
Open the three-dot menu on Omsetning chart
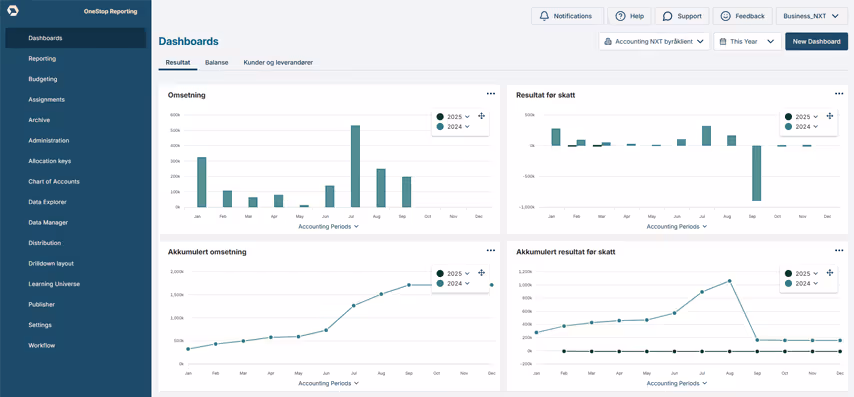point(491,94)
